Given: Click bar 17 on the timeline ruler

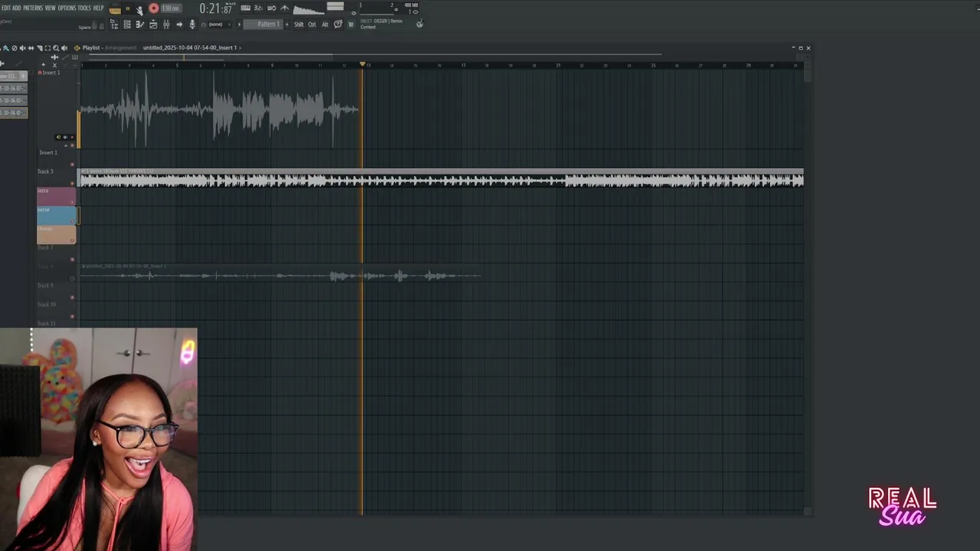Looking at the screenshot, I should coord(463,66).
